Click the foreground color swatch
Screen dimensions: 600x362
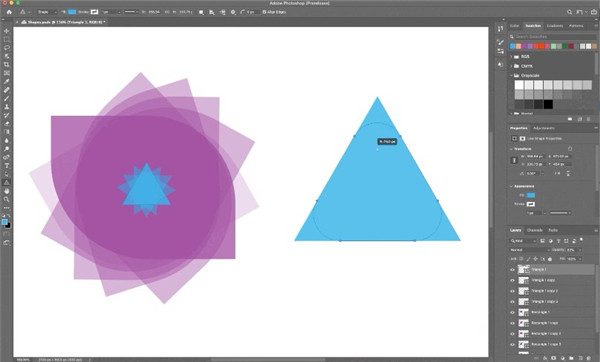pyautogui.click(x=5, y=222)
